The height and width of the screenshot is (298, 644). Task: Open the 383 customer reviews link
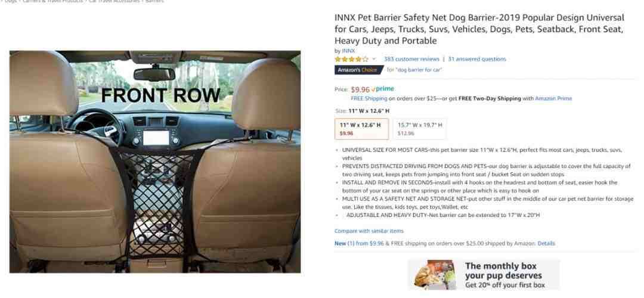tap(411, 59)
